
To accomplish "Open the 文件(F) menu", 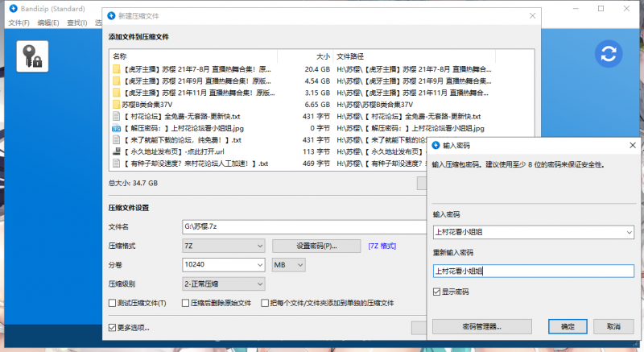I will [19, 23].
